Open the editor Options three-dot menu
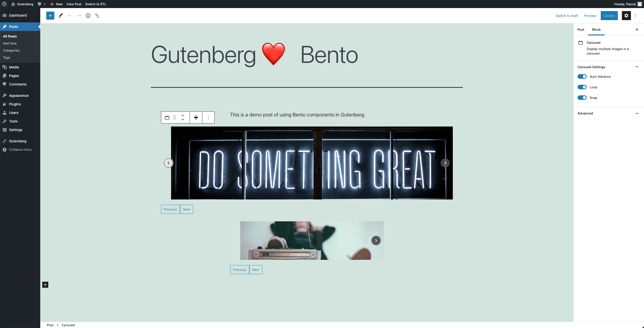This screenshot has height=328, width=644. click(x=635, y=16)
